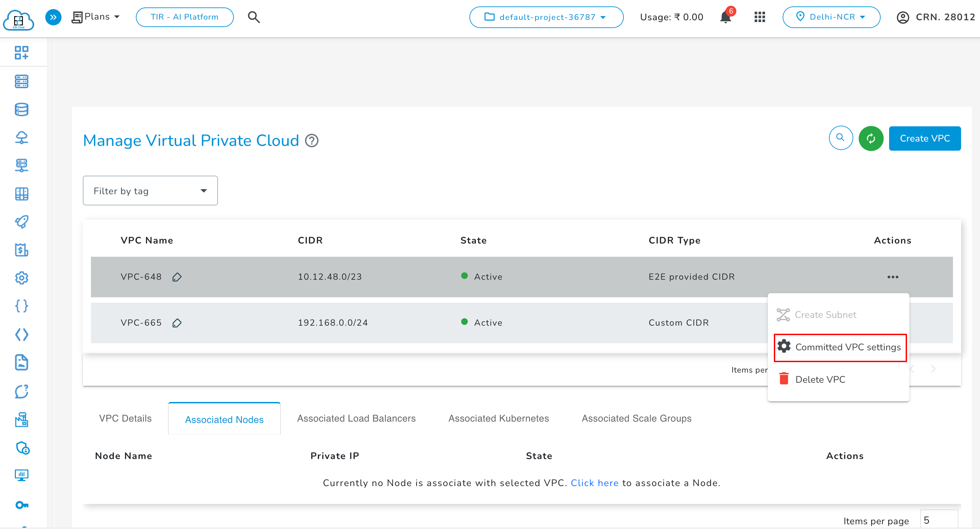
Task: Choose Delete VPC from the actions menu
Action: 820,379
